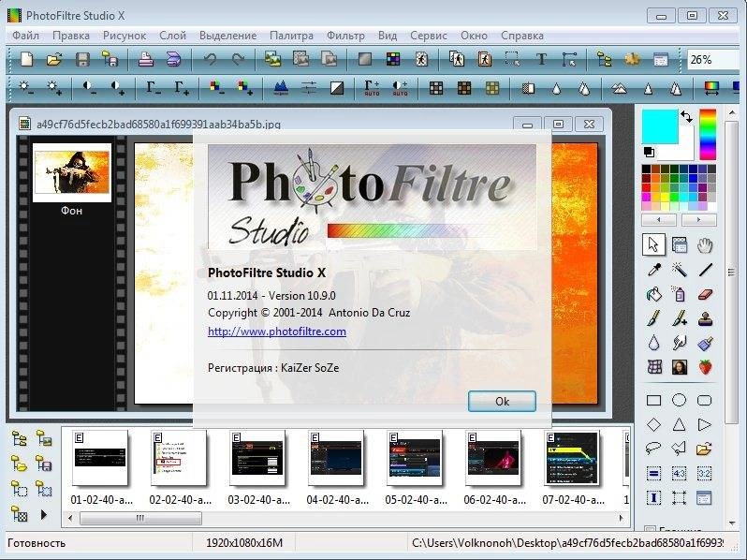Screen dimensions: 747x560
Task: Open the Слой menu
Action: (x=172, y=36)
